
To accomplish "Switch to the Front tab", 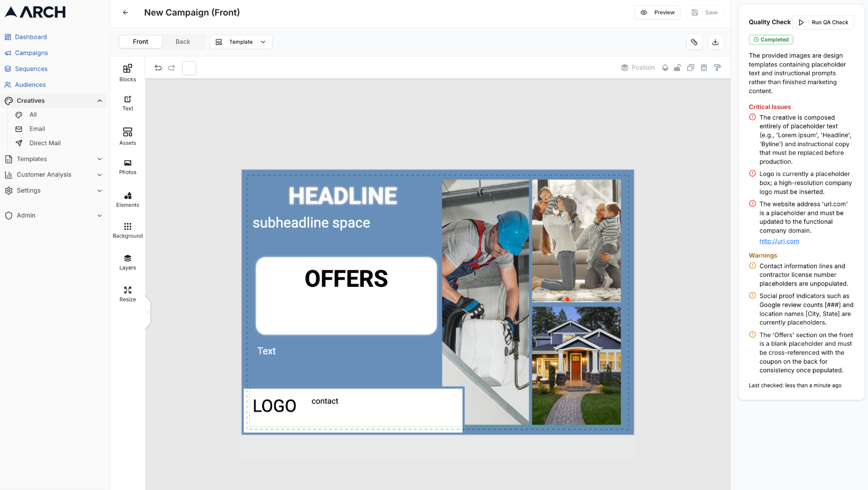I will tap(140, 42).
